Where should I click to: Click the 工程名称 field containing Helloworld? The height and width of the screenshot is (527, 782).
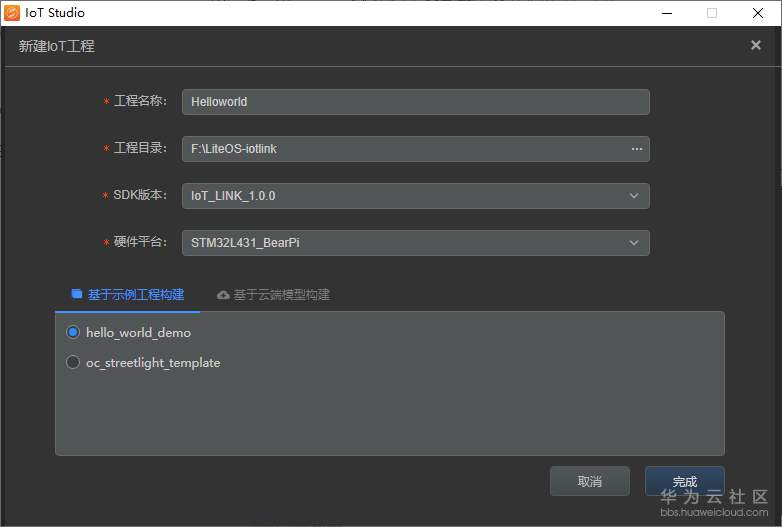coord(415,102)
